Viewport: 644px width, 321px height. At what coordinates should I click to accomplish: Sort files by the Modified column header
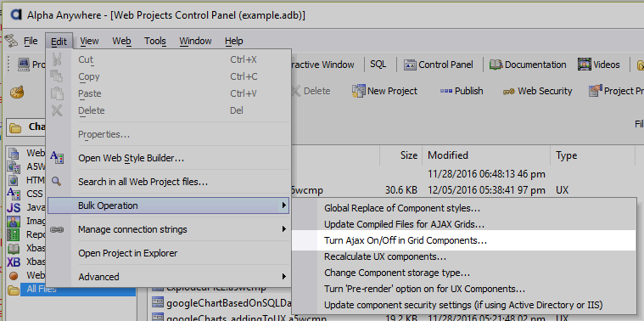[x=486, y=155]
